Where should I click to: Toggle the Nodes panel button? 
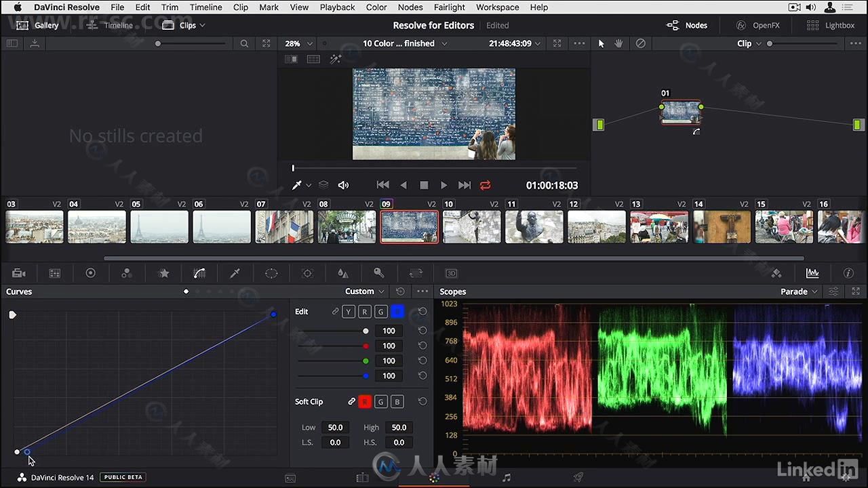(x=687, y=25)
